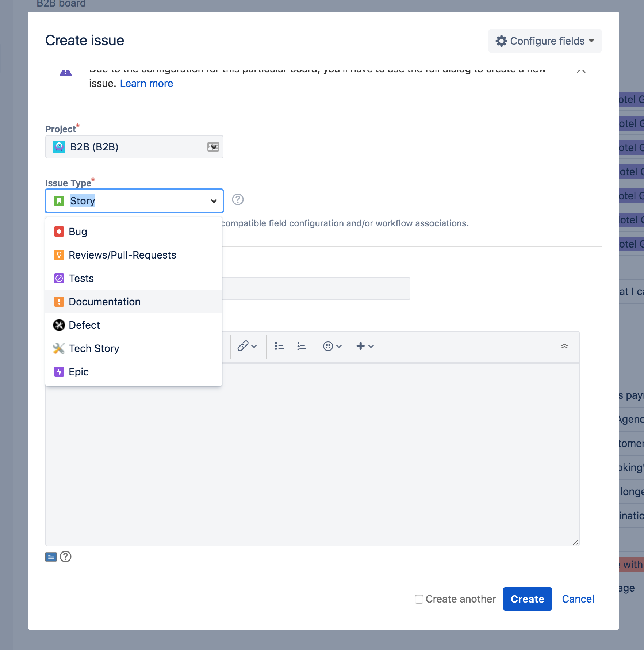This screenshot has width=644, height=650.
Task: Choose Reviews/Pull-Requests issue type
Action: pos(134,255)
